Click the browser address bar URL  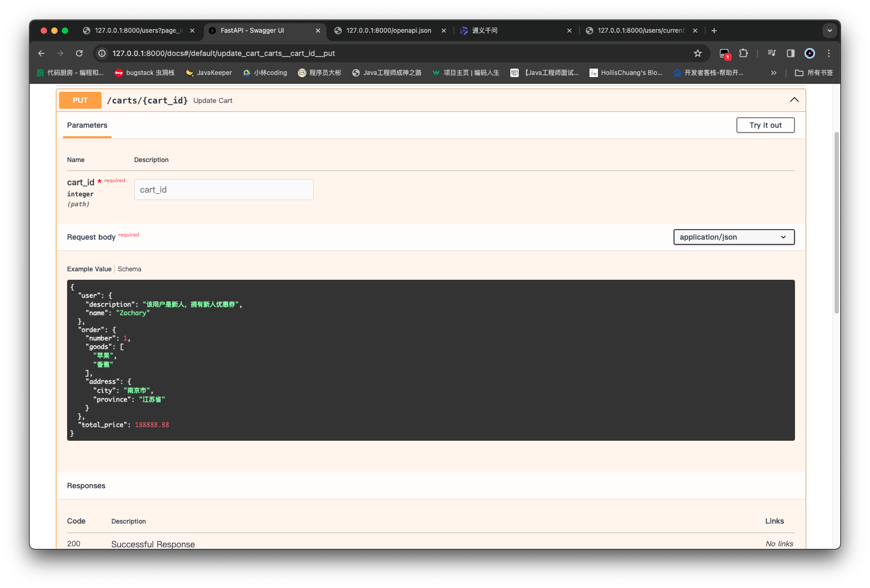(224, 53)
